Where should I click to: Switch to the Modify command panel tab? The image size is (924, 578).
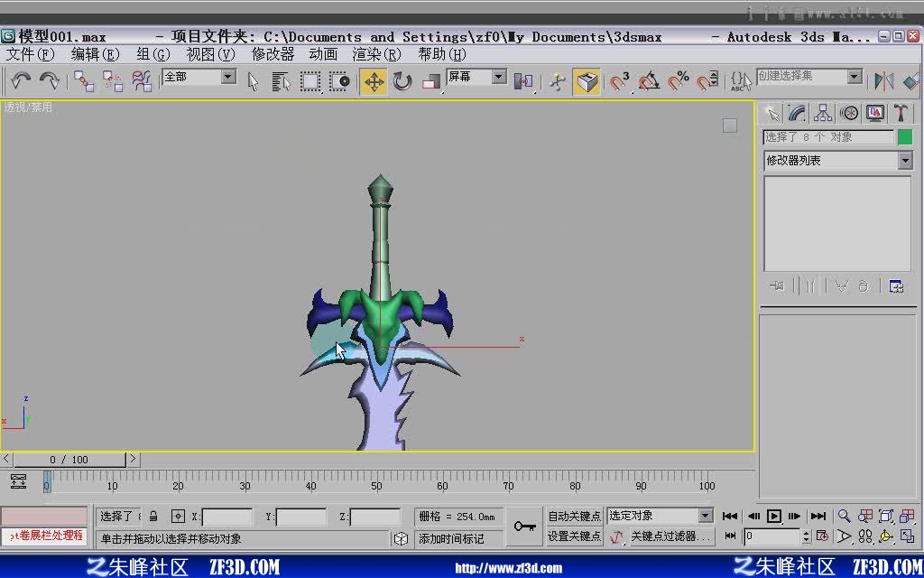pos(797,113)
